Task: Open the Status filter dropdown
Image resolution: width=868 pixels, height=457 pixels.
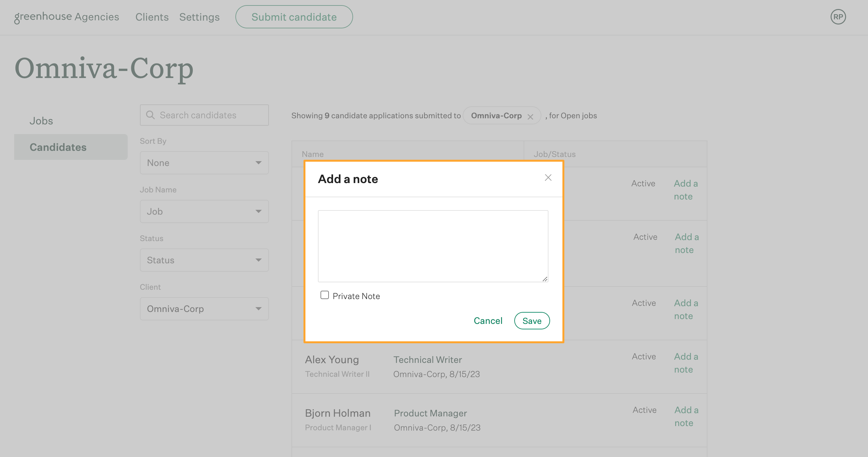Action: (x=204, y=260)
